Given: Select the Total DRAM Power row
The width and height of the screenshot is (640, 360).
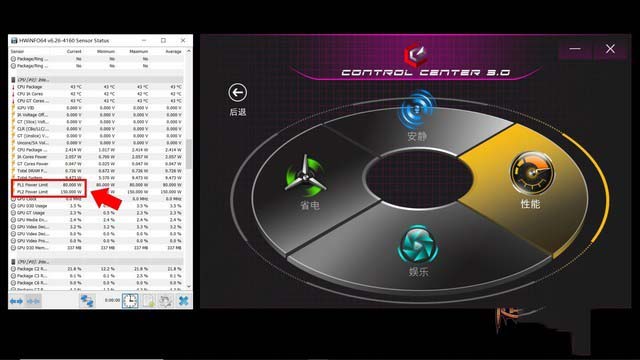Looking at the screenshot, I should coord(96,171).
